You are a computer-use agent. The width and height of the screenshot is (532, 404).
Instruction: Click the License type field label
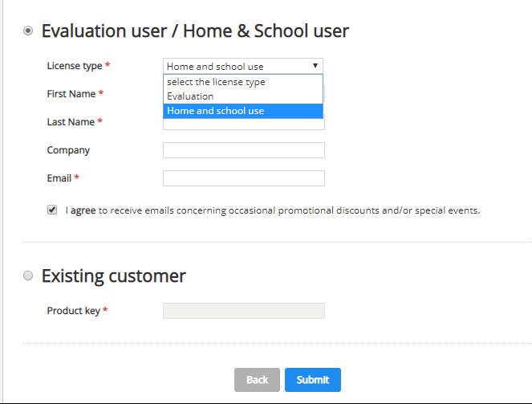point(74,66)
